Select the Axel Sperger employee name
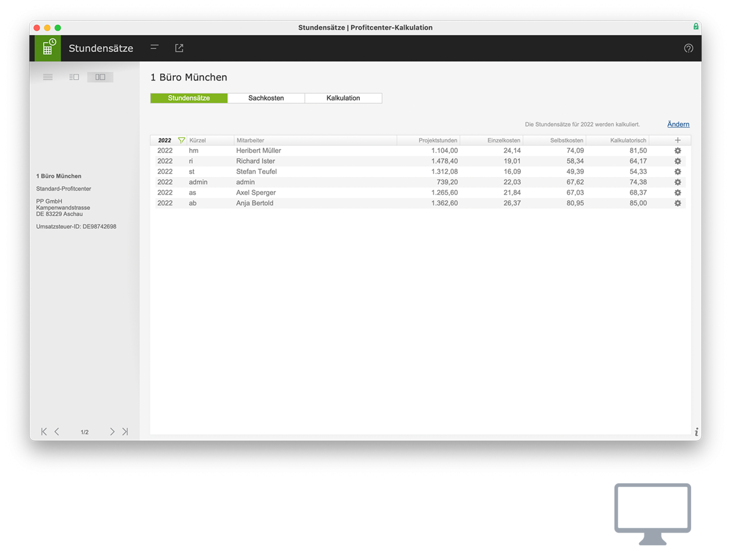The height and width of the screenshot is (560, 731). (x=256, y=192)
